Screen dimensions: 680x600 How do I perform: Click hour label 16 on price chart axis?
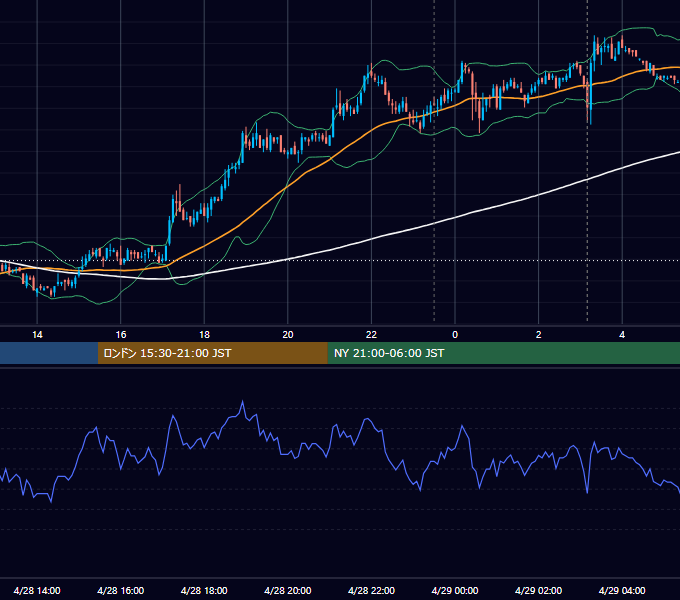(x=121, y=335)
